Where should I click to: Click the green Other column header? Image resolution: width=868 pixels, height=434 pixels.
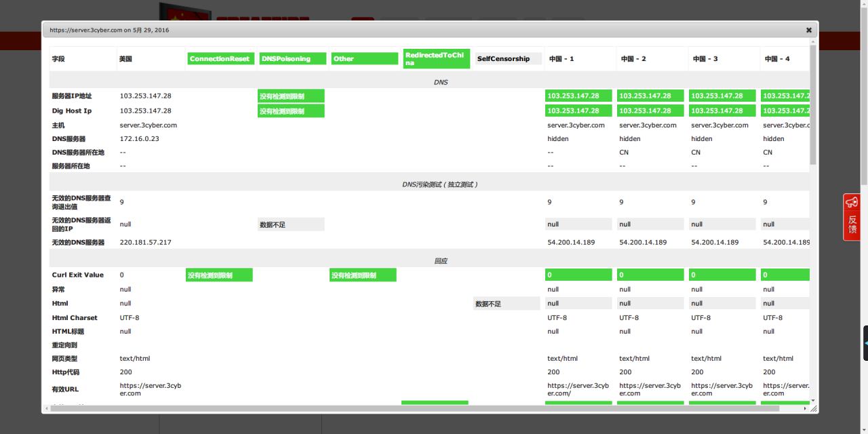364,59
